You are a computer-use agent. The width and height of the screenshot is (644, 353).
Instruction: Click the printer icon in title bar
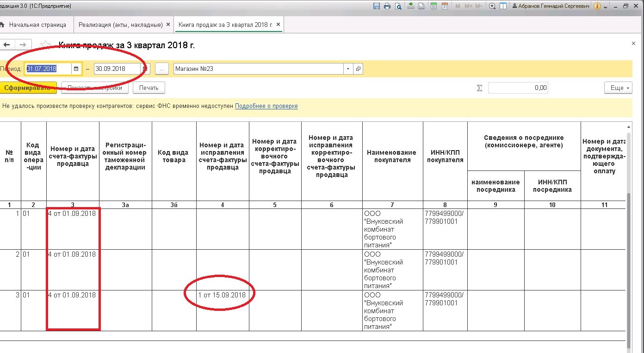click(387, 6)
